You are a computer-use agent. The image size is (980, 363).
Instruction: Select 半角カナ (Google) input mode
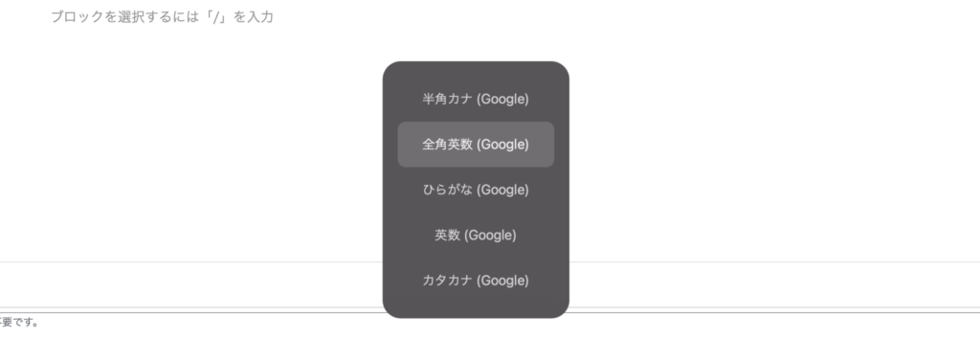click(476, 99)
